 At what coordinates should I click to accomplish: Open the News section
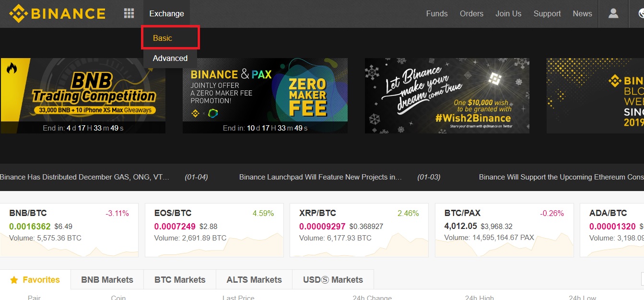pyautogui.click(x=582, y=13)
